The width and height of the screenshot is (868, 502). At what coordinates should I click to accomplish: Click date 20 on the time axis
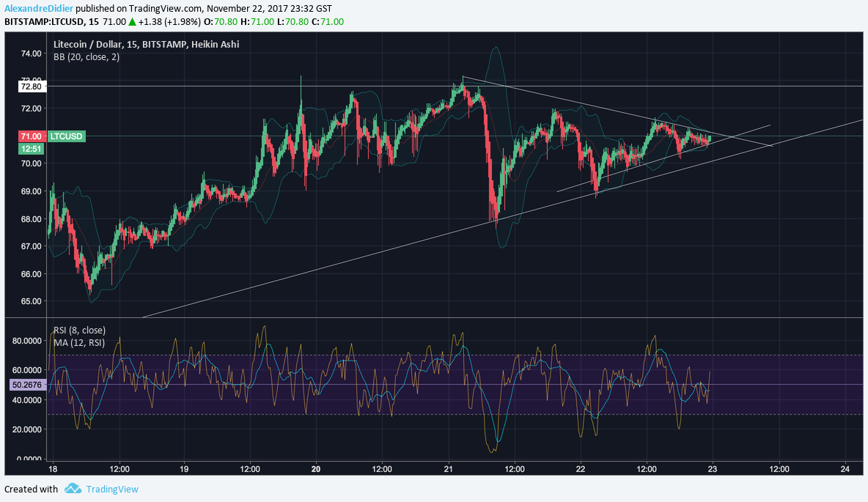point(316,469)
